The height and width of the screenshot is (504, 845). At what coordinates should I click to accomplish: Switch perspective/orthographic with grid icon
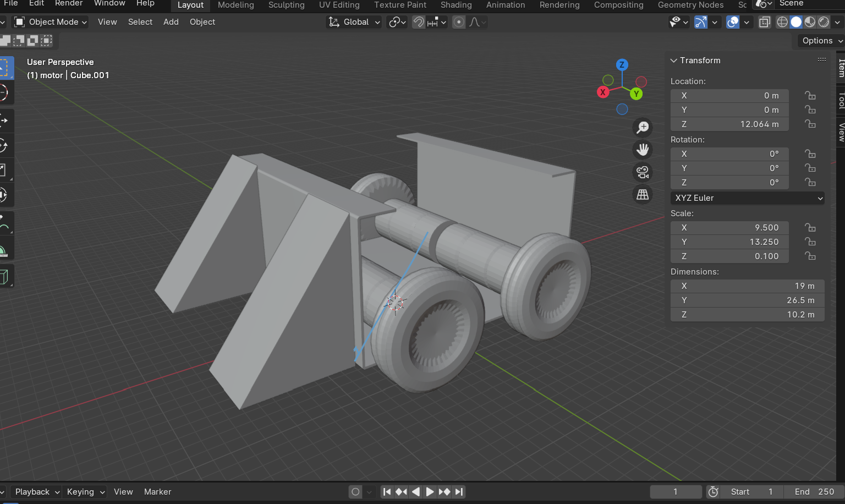coord(643,195)
